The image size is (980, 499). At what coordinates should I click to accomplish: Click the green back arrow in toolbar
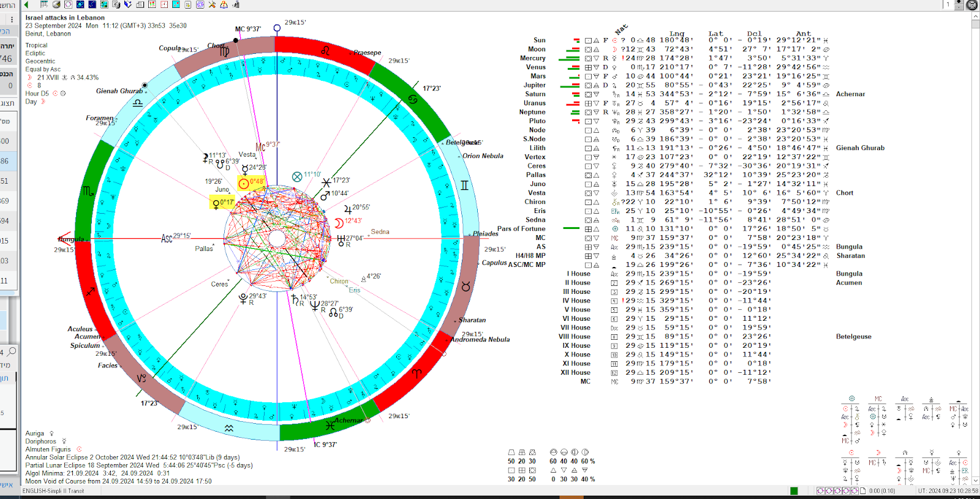click(x=26, y=4)
